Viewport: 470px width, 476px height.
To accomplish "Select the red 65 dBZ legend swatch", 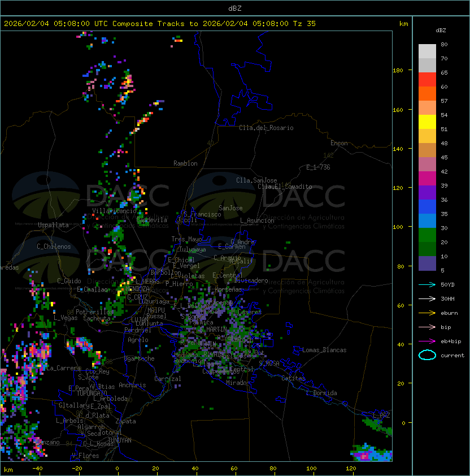I will 427,80.
